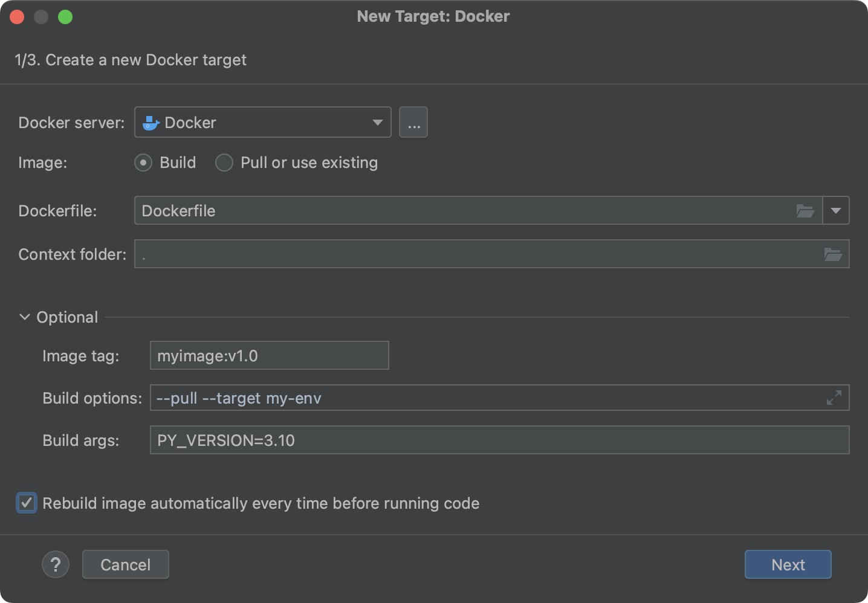Expand the Build options field editor
Screen dimensions: 868x603
pos(834,398)
